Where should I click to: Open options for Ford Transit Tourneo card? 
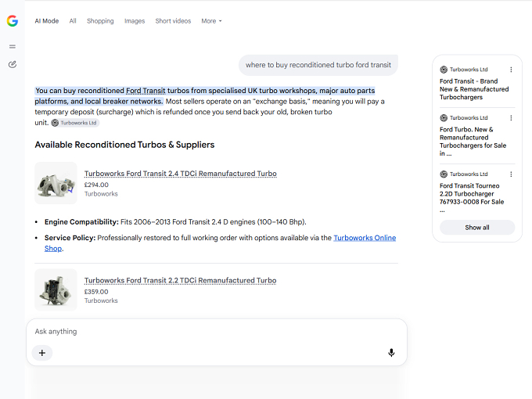(x=511, y=174)
